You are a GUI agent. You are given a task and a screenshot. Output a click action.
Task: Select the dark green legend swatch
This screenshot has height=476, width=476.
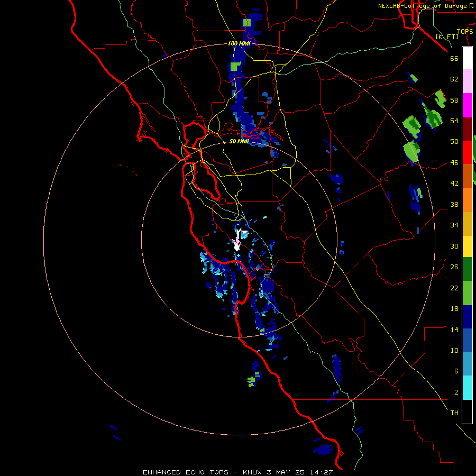[x=467, y=269]
